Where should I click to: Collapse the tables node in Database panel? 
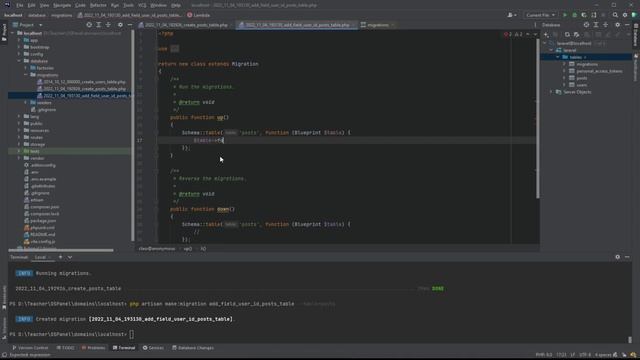click(558, 57)
